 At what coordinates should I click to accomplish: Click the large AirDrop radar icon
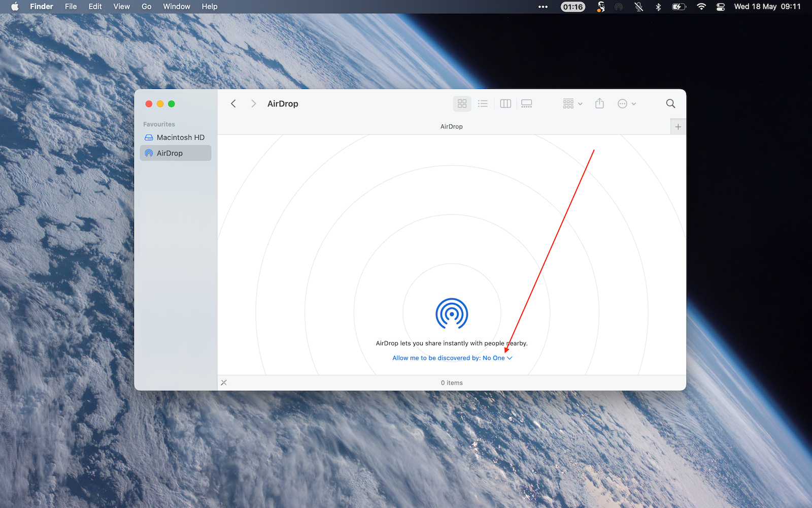click(x=452, y=313)
